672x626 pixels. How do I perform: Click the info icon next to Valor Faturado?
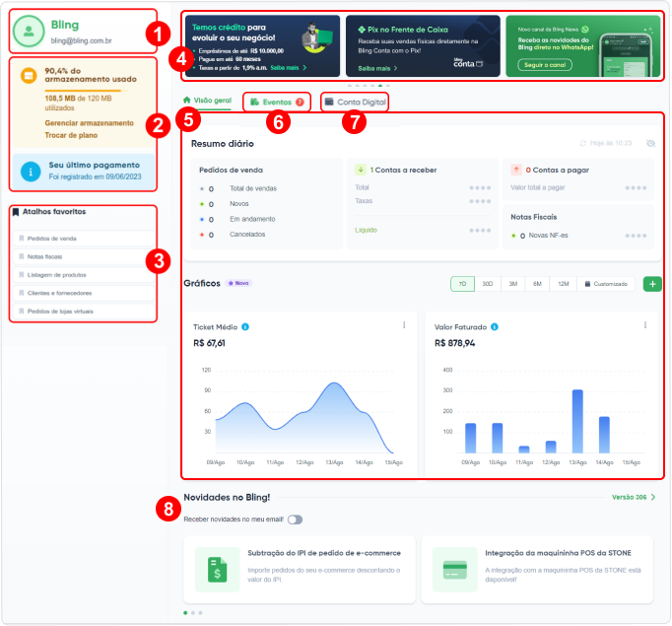495,326
